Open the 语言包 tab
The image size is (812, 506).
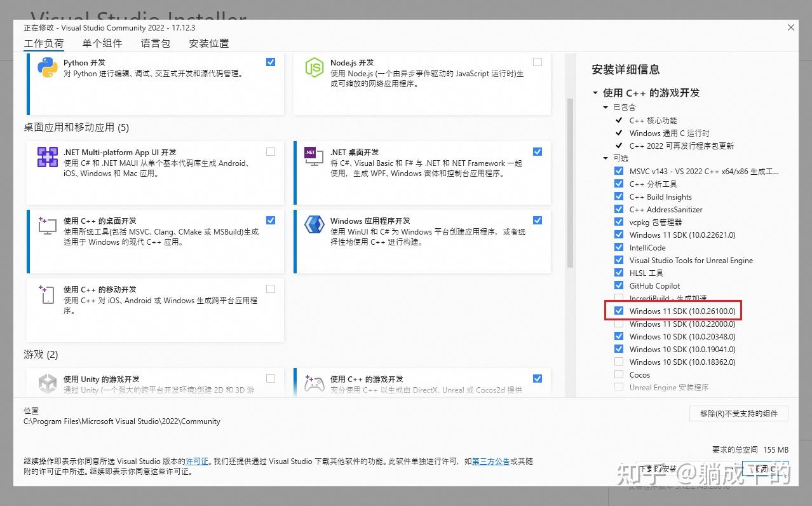point(155,43)
